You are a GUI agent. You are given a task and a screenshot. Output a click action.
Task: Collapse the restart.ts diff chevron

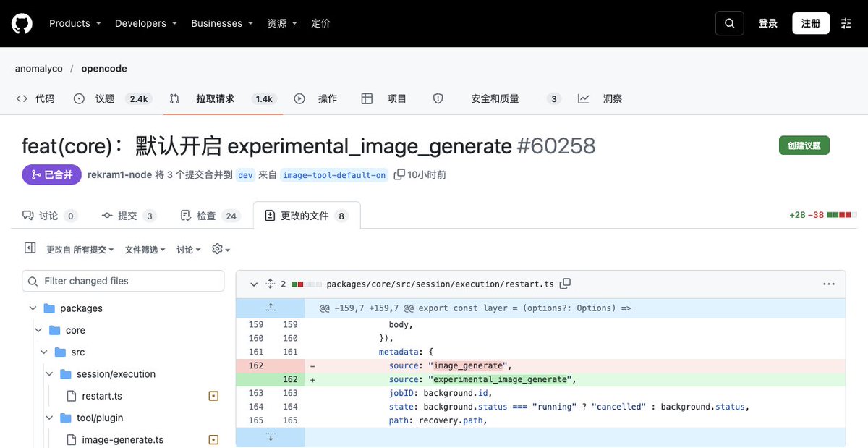point(252,284)
